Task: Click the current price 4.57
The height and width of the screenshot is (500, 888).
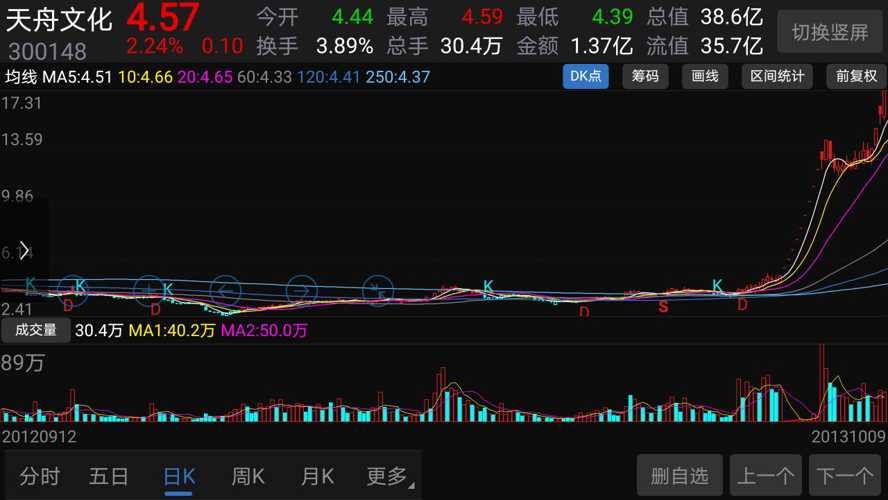Action: [x=163, y=17]
